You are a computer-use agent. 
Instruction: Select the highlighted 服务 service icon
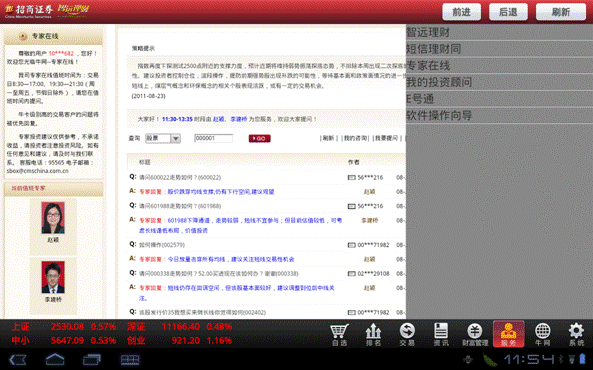pyautogui.click(x=509, y=334)
